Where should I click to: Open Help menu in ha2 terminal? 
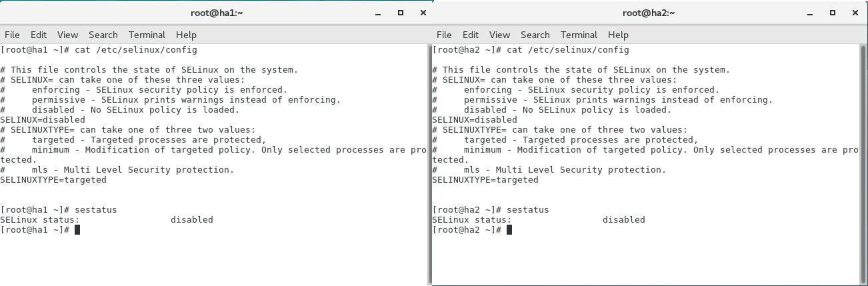(x=618, y=35)
